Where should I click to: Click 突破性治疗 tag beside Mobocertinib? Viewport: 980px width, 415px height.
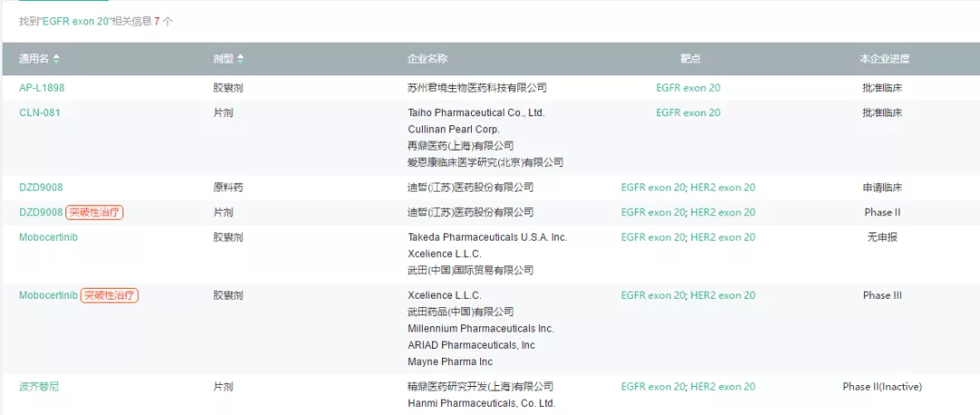110,295
